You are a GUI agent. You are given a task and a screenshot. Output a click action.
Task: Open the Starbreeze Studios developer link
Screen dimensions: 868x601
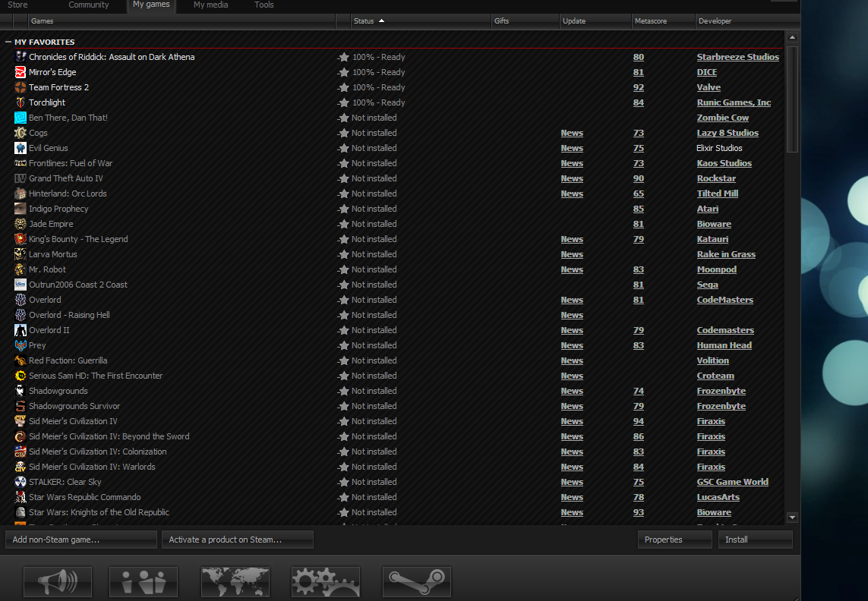pos(738,57)
